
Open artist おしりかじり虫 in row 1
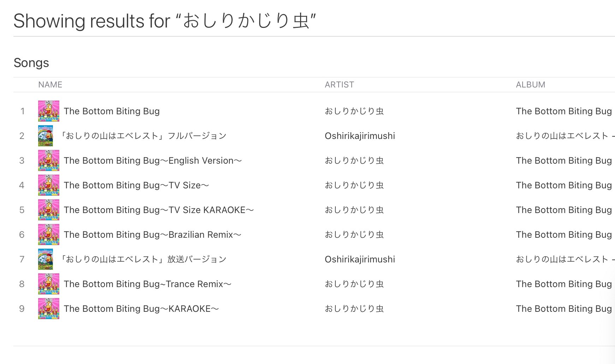[x=354, y=111]
